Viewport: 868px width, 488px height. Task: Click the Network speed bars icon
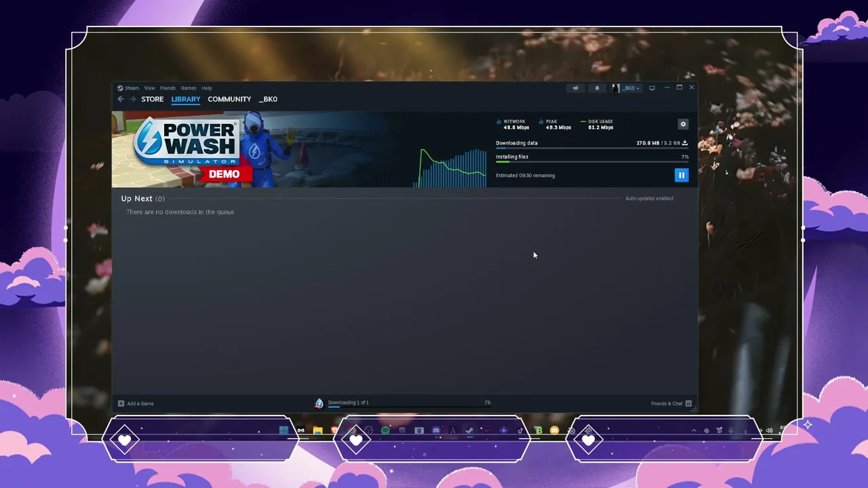click(499, 121)
